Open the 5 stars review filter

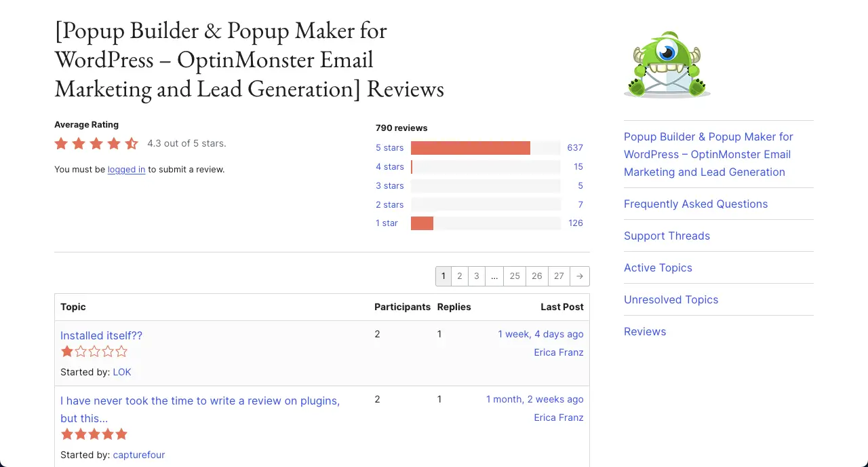(389, 147)
